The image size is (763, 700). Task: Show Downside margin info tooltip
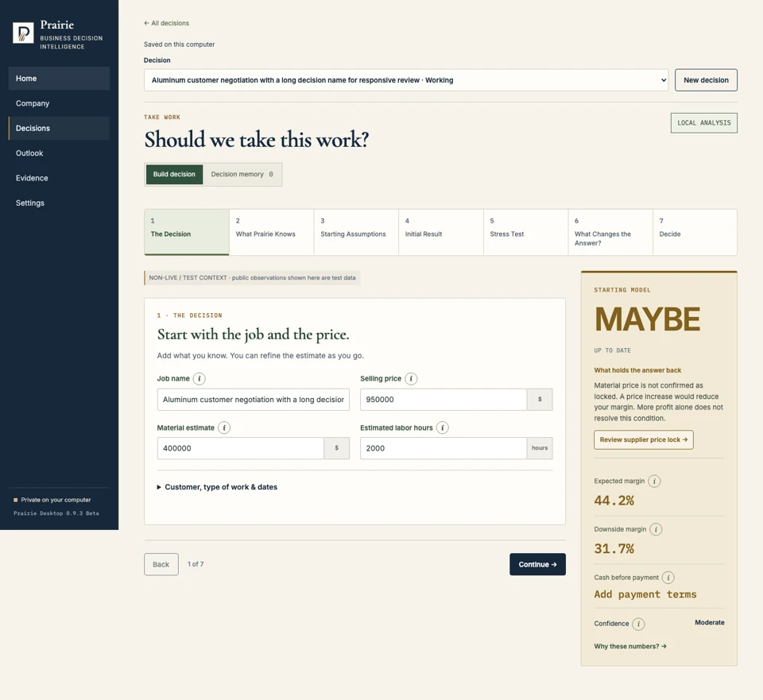[656, 529]
